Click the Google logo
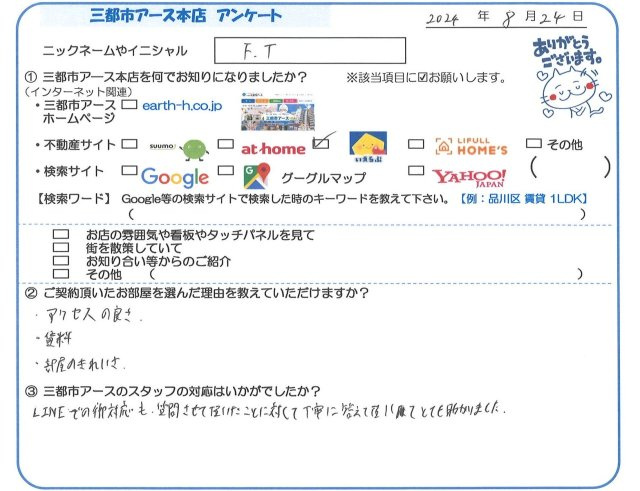This screenshot has width=640, height=491. pyautogui.click(x=175, y=177)
